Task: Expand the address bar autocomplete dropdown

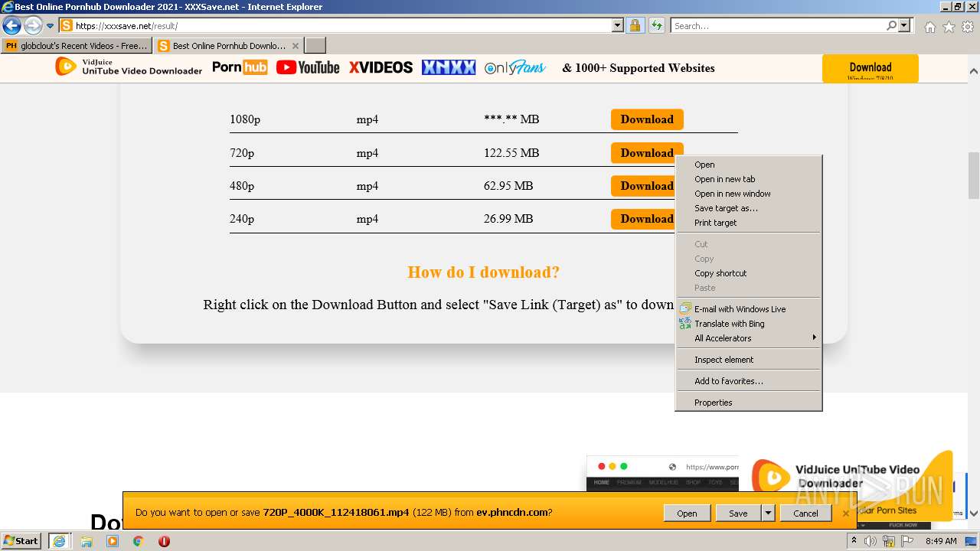Action: click(x=618, y=26)
